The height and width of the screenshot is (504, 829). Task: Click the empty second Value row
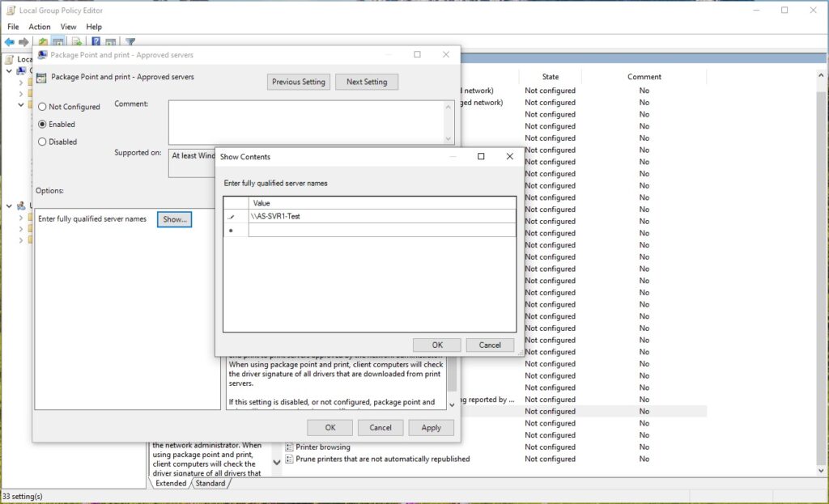(380, 231)
